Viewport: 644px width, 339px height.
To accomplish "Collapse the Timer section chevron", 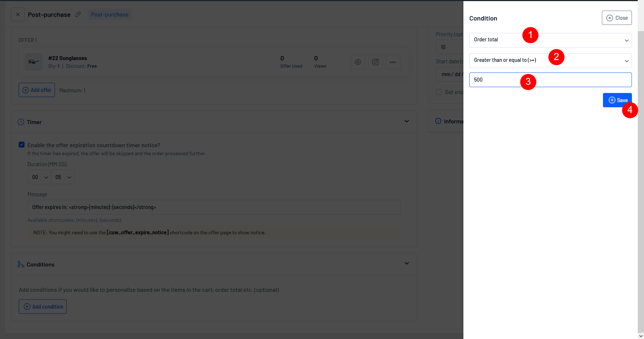I will click(x=407, y=122).
